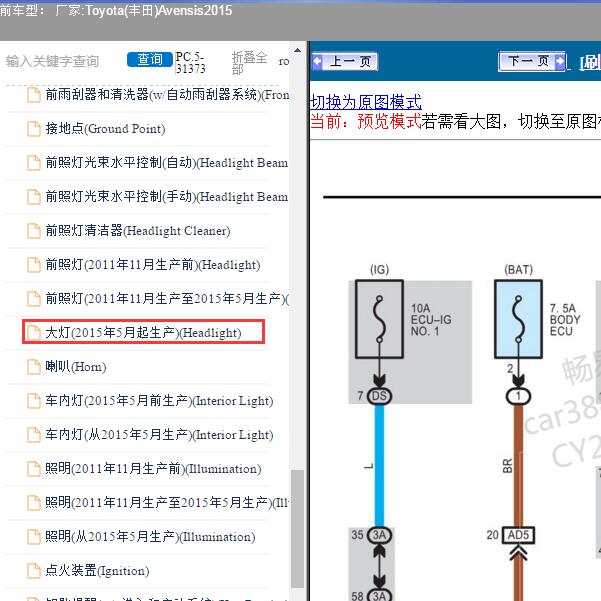Select 大灯(2015年5月起生产) Headlight entry
601x601 pixels.
pos(143,332)
